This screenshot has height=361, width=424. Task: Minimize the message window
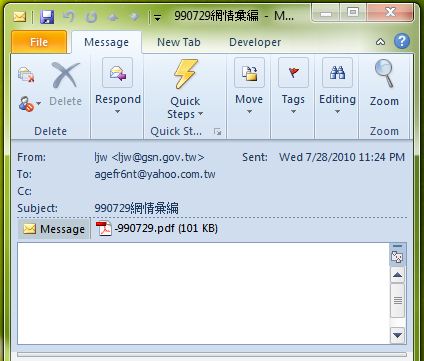[326, 13]
